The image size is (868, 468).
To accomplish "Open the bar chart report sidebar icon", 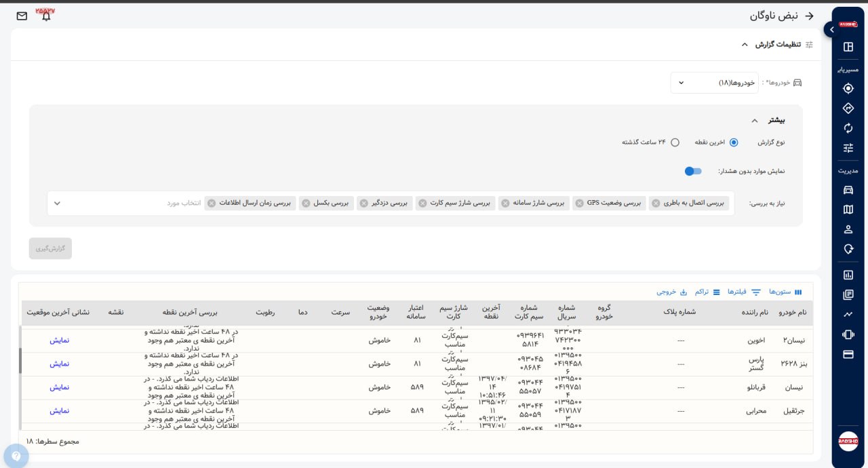I will click(848, 275).
